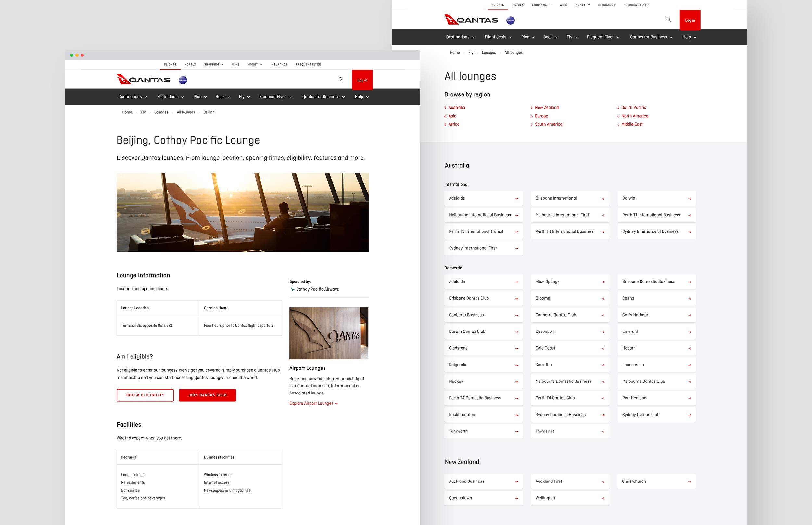Click Log in button in All lounges window
The height and width of the screenshot is (525, 812).
click(x=690, y=20)
